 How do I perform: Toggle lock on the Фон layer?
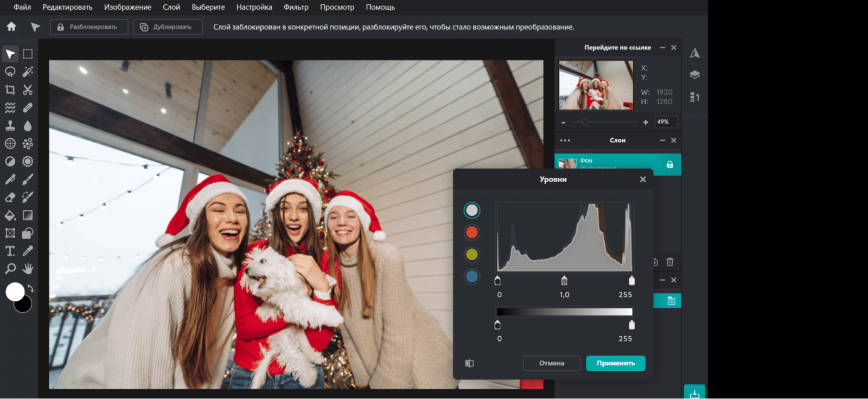pyautogui.click(x=670, y=164)
